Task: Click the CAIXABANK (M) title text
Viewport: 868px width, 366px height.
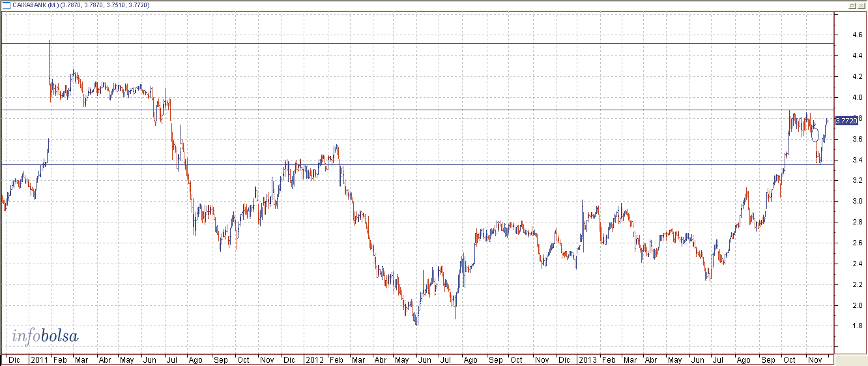Action: (35, 5)
